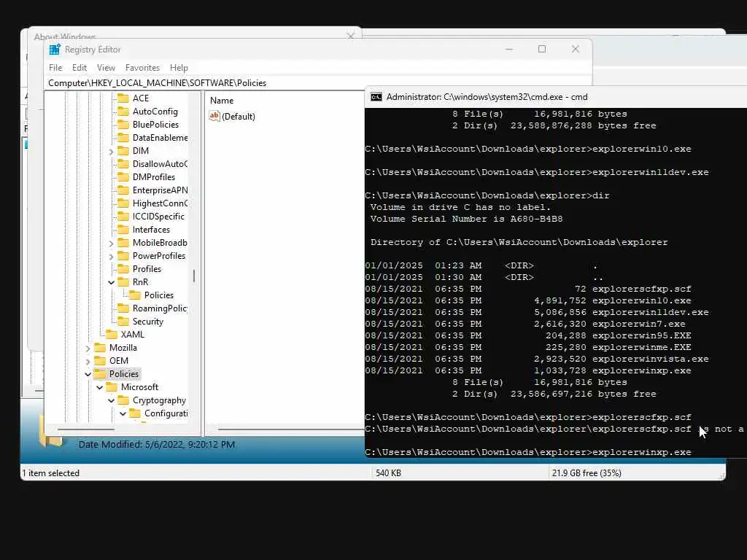Screen dimensions: 747x560
Task: Select the ACE key folder icon
Action: [x=123, y=98]
